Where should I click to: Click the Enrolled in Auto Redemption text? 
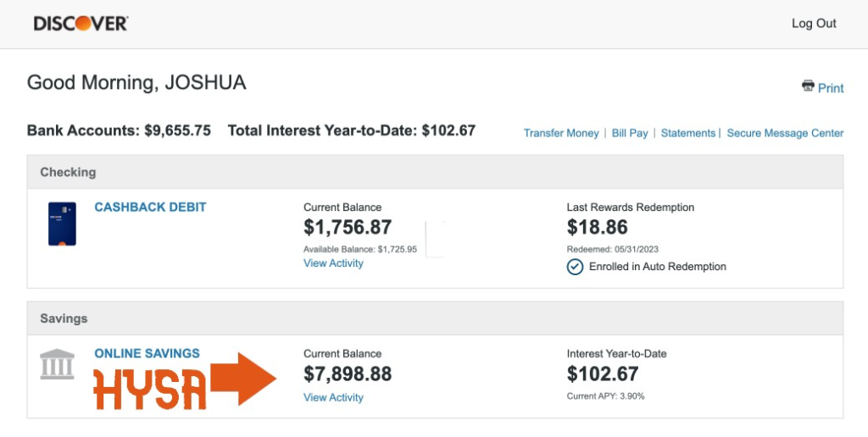pos(657,267)
